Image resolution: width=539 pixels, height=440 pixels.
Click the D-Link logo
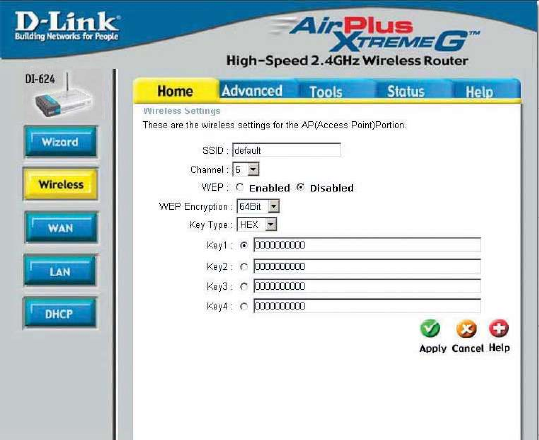(67, 26)
